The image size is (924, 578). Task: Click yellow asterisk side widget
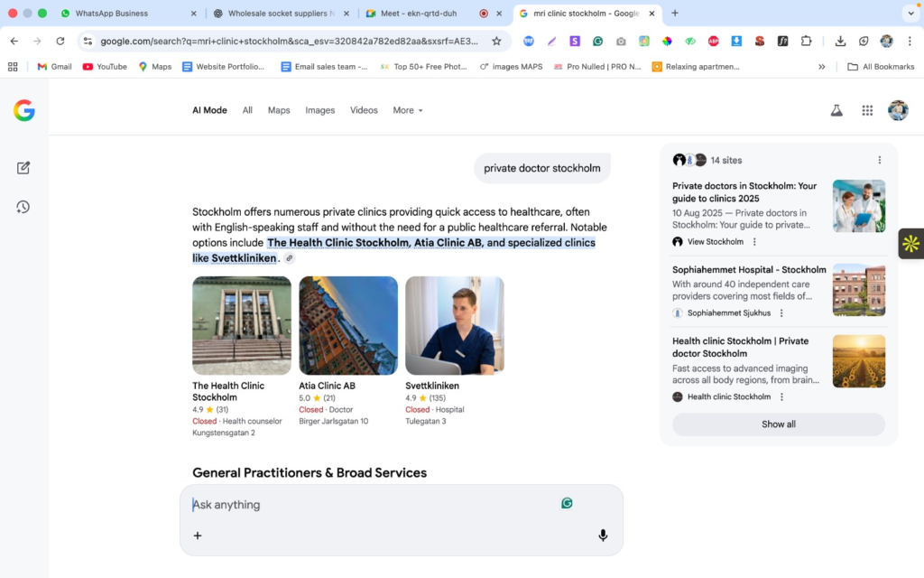coord(910,243)
